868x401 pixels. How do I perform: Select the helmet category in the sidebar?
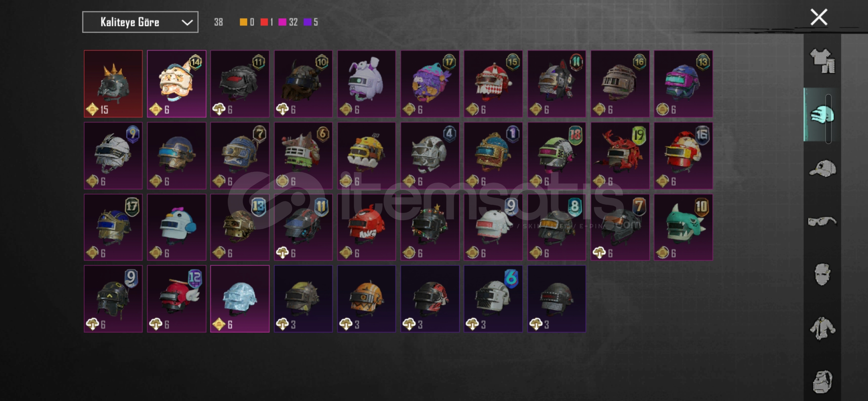point(822,115)
